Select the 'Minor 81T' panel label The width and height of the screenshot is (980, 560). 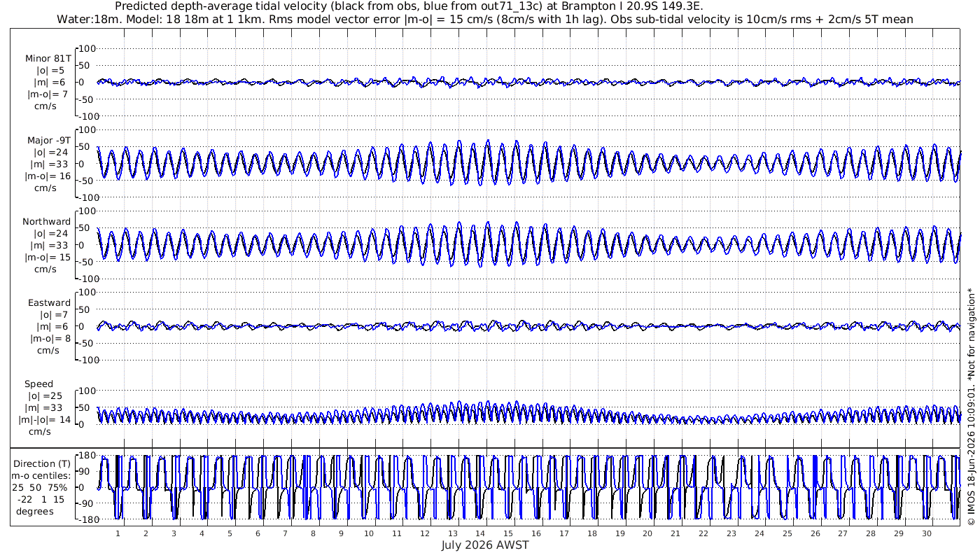point(48,58)
